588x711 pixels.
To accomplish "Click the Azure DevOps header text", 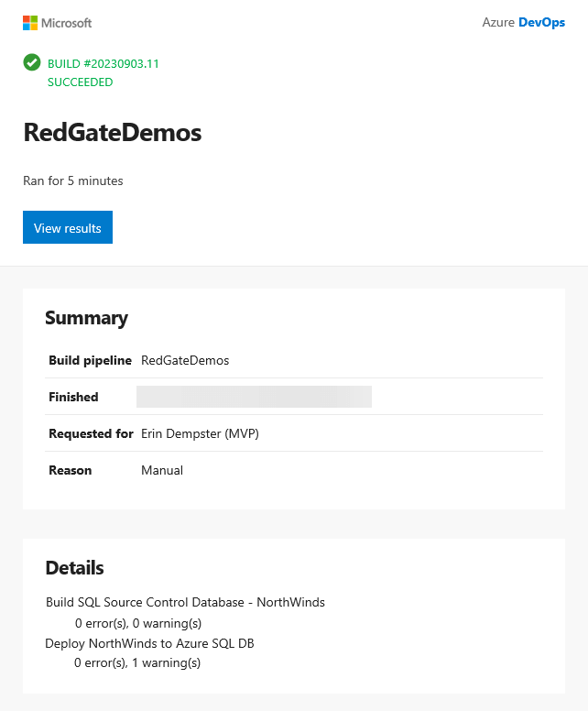I will pos(523,23).
